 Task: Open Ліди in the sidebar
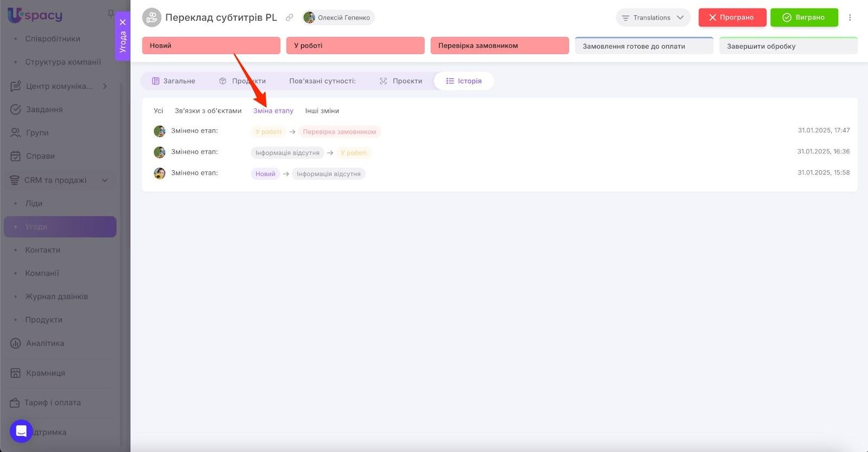pos(34,204)
